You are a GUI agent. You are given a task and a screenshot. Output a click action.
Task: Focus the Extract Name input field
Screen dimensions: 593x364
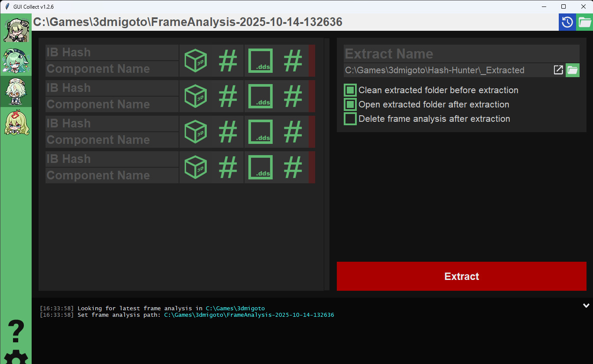pos(462,54)
